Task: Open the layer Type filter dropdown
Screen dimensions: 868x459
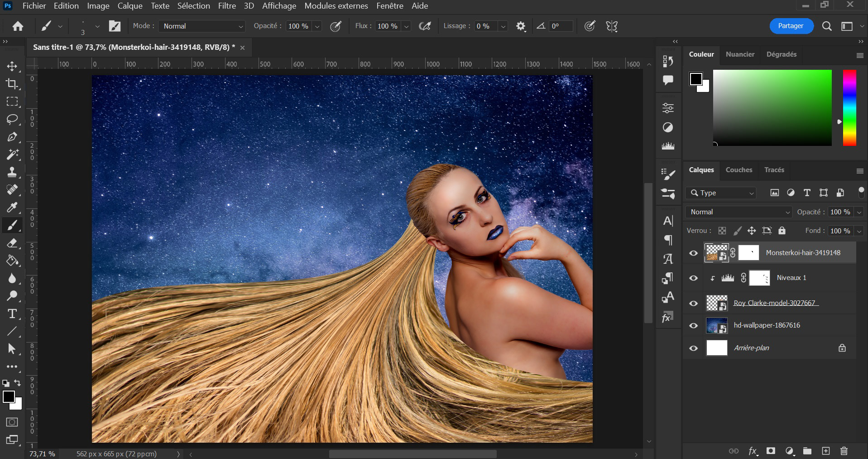Action: click(721, 193)
